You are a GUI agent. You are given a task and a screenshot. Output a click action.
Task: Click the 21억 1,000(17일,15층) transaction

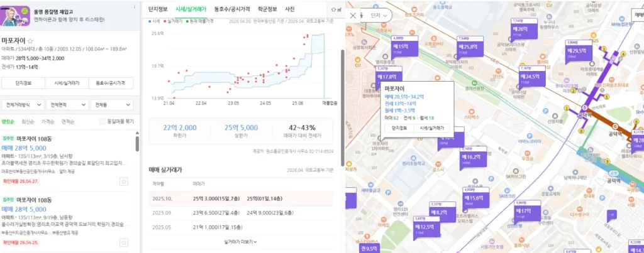(x=217, y=227)
